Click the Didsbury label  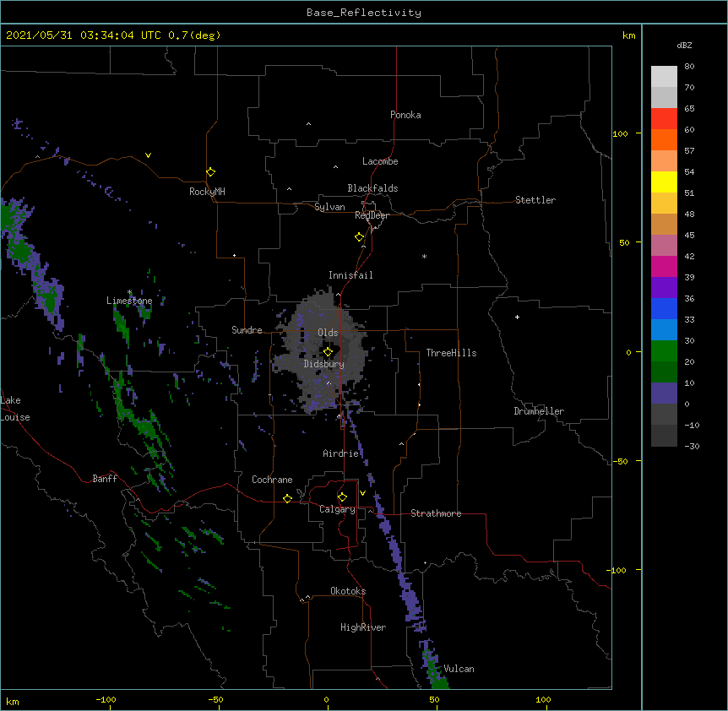pyautogui.click(x=324, y=364)
